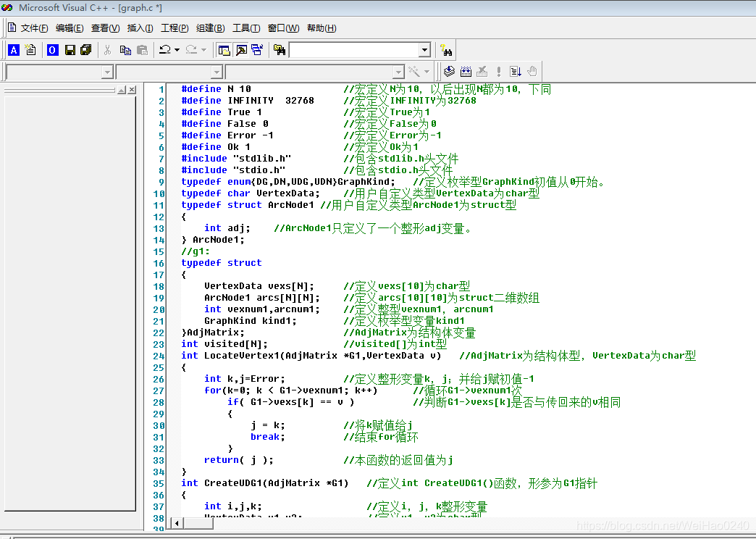The height and width of the screenshot is (539, 756).
Task: Click the blue 'A' toolbar icon
Action: 14,50
